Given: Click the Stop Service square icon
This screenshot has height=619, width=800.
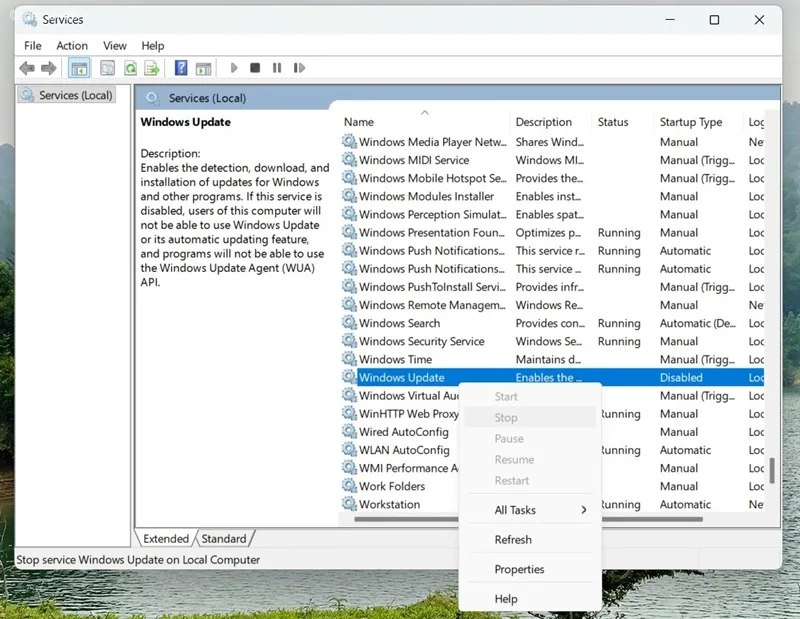Looking at the screenshot, I should 255,68.
